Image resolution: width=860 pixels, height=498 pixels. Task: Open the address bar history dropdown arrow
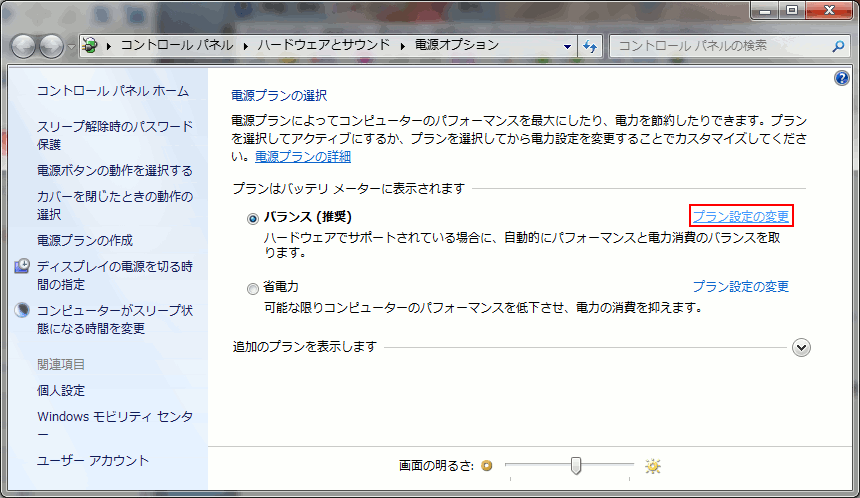tap(567, 46)
